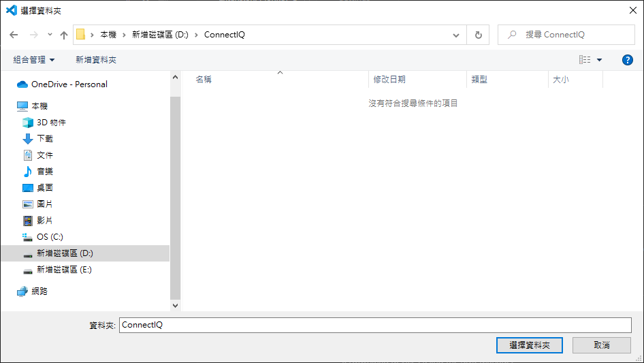Go back with the left arrow
This screenshot has width=644, height=363.
14,35
